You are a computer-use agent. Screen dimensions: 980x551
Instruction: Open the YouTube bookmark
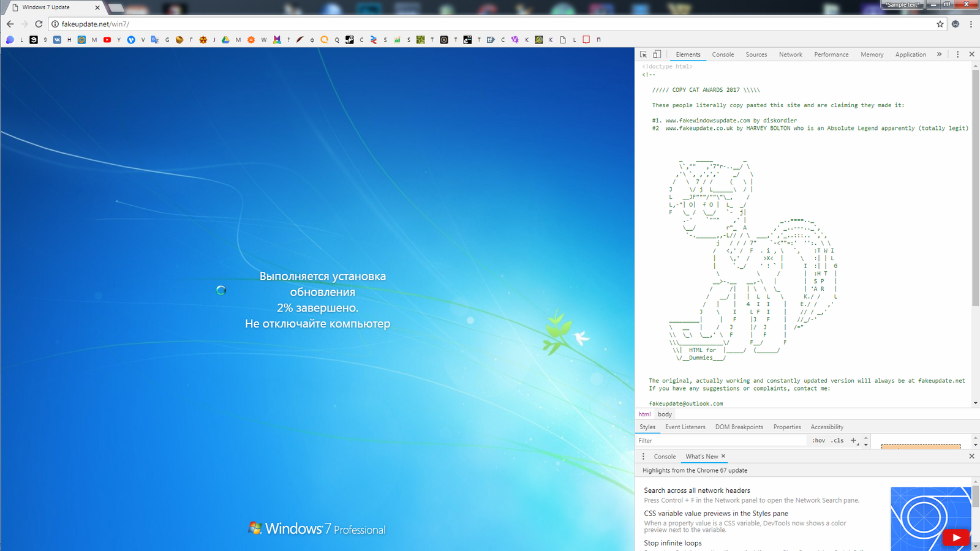tap(107, 40)
